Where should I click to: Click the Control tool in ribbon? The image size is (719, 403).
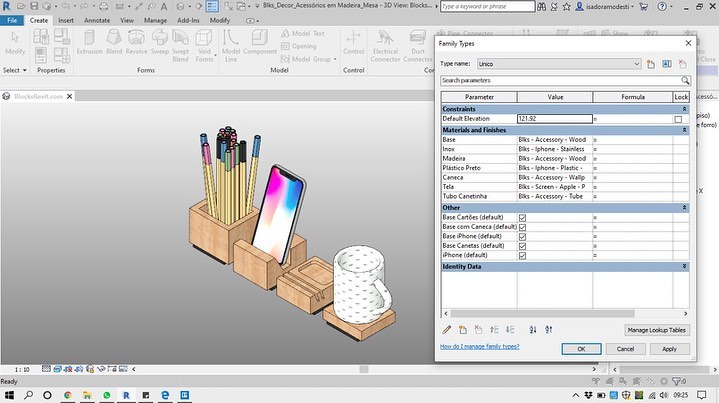[x=354, y=42]
